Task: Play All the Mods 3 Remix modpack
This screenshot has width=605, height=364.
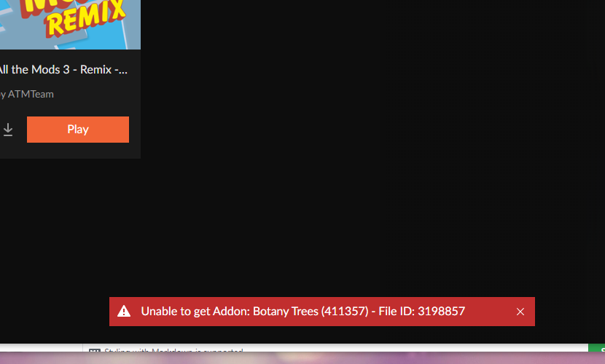Action: (x=78, y=130)
